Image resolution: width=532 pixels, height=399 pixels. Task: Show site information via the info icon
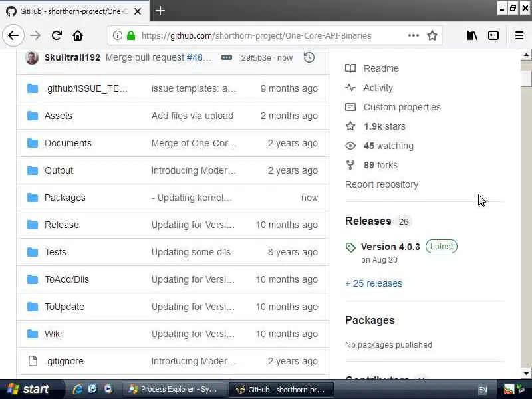point(118,35)
